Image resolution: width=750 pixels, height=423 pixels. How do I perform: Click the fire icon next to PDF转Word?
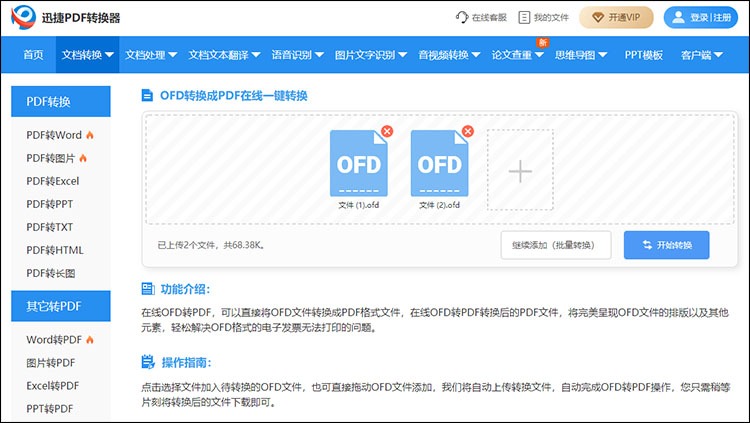(89, 135)
